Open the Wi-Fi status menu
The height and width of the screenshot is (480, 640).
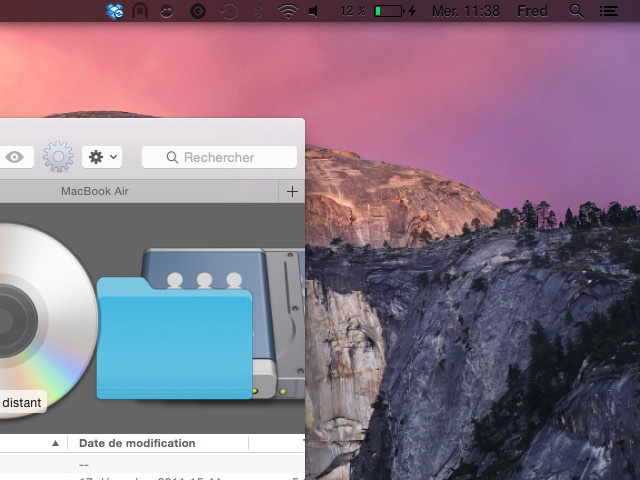288,11
